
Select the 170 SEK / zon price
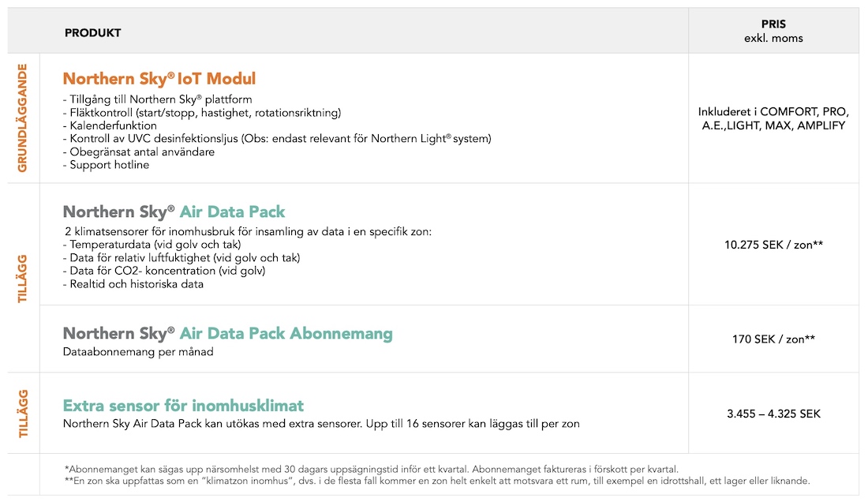[x=773, y=339]
